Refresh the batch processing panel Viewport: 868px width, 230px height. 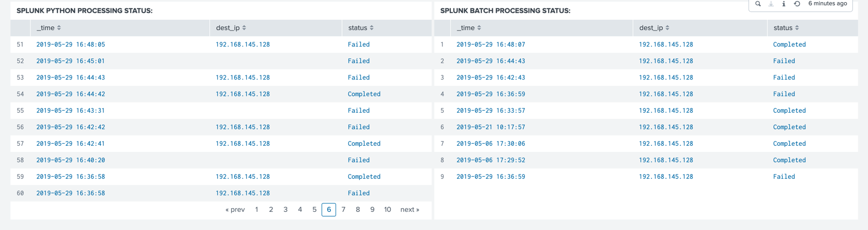click(797, 4)
